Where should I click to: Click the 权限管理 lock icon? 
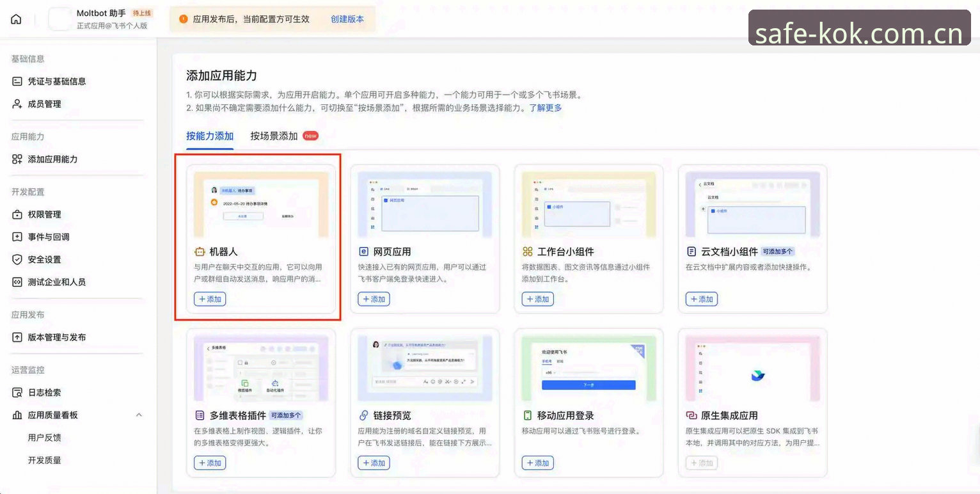17,214
